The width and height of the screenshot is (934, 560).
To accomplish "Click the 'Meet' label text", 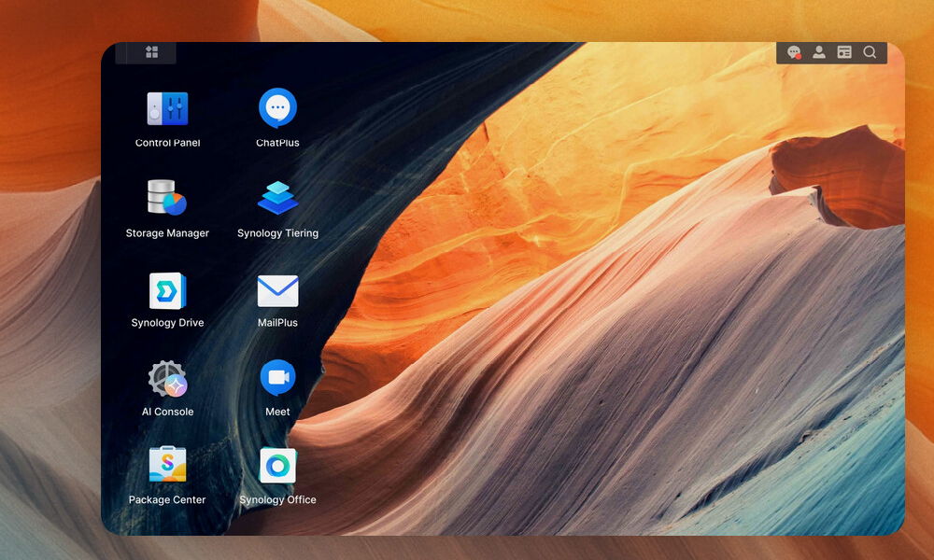I will (277, 412).
